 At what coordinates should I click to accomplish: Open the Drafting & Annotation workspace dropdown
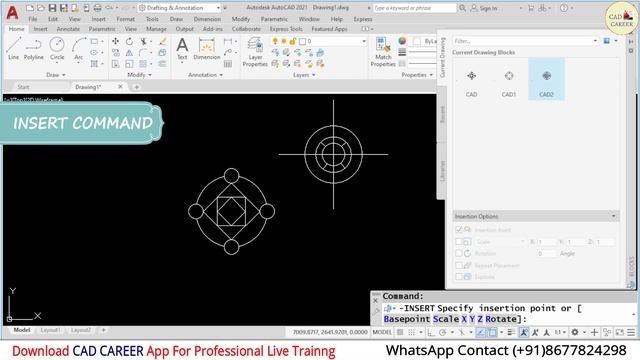click(x=179, y=8)
